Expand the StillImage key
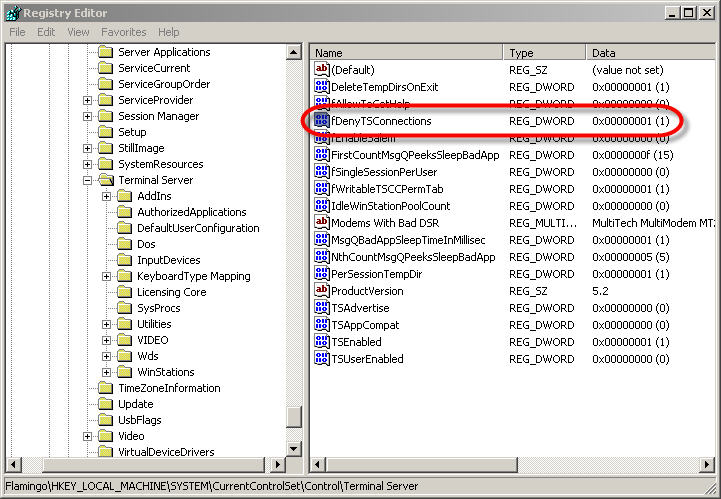Image resolution: width=721 pixels, height=499 pixels. [87, 148]
